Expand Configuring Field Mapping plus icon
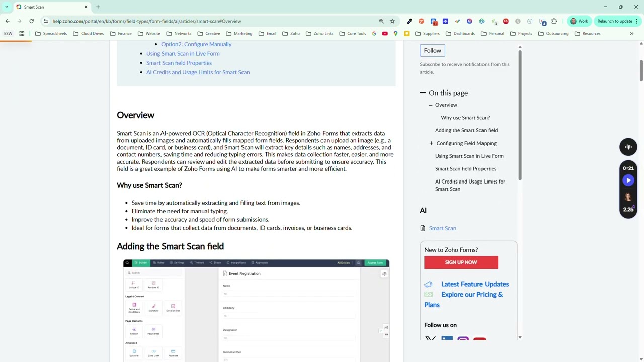This screenshot has height=362, width=644. click(x=431, y=143)
